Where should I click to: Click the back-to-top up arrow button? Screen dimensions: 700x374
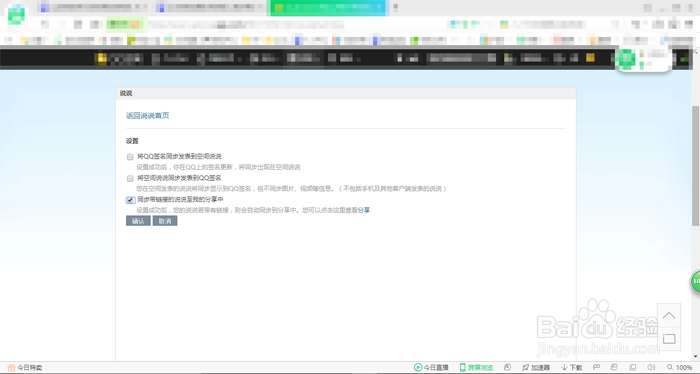[669, 316]
